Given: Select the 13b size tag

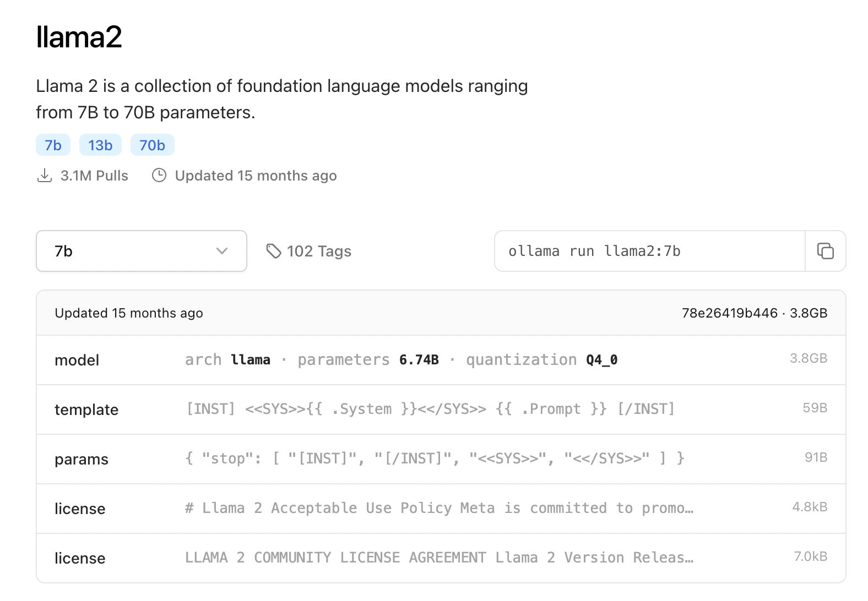Looking at the screenshot, I should point(100,145).
